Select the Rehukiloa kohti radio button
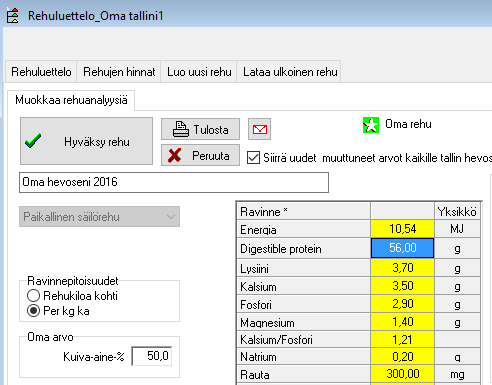Image resolution: width=492 pixels, height=385 pixels. click(x=33, y=296)
